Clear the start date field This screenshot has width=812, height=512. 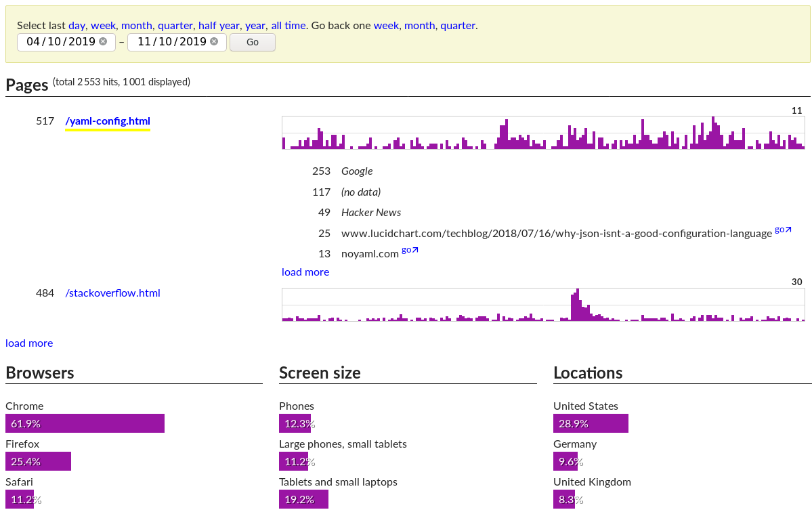103,41
